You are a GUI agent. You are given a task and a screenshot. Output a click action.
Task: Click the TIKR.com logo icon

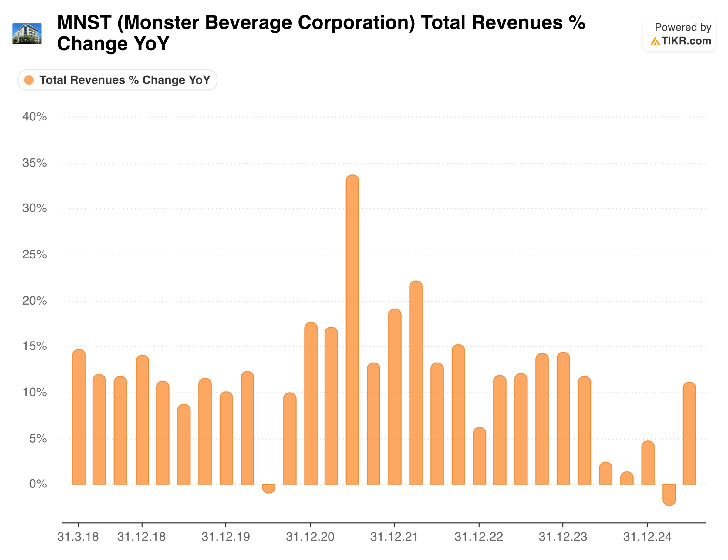click(x=655, y=41)
